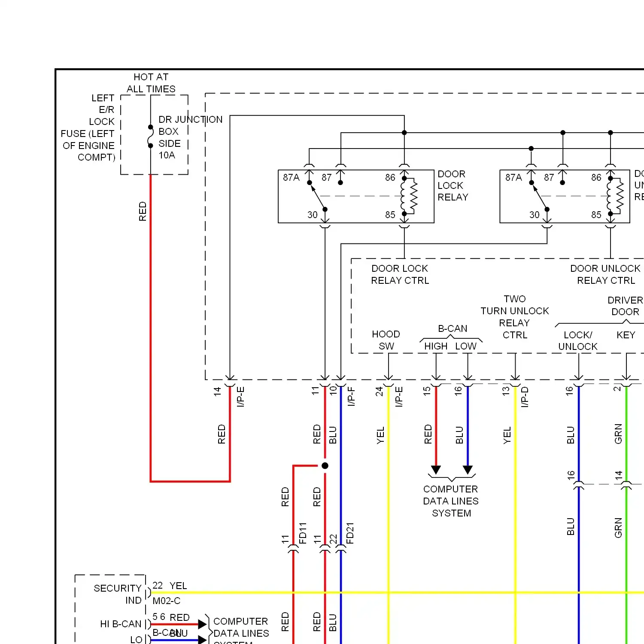Select terminal '87A' in the right-hand unlock relay
This screenshot has width=644, height=644.
pos(513,177)
